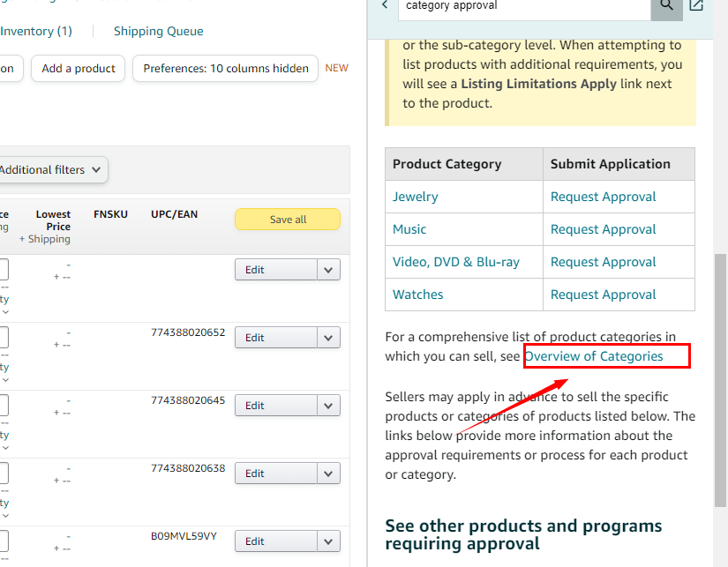Click the Add a product button

point(79,68)
